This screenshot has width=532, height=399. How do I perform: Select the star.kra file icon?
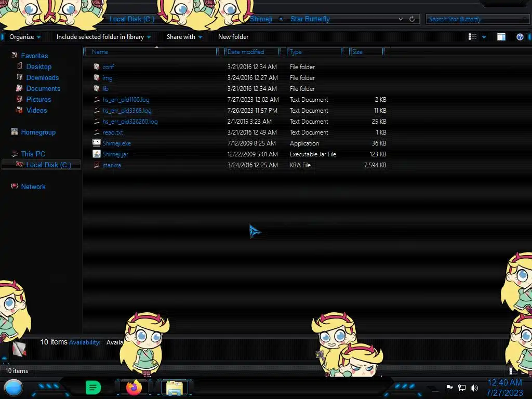coord(97,165)
